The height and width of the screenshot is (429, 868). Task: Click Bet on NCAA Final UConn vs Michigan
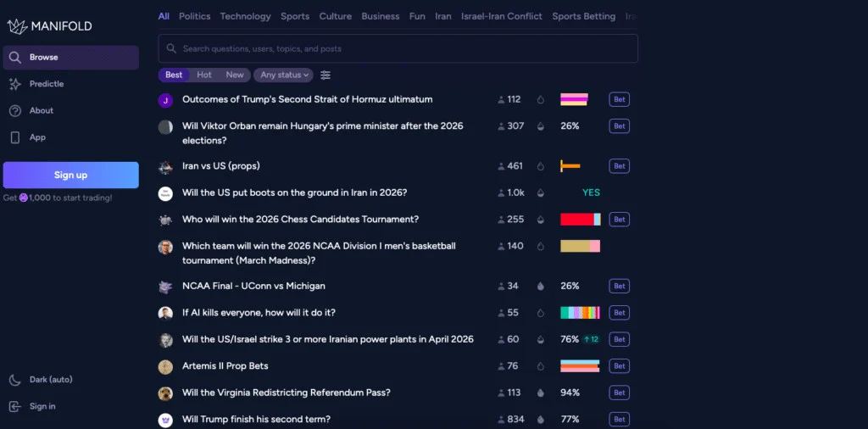[x=620, y=287]
